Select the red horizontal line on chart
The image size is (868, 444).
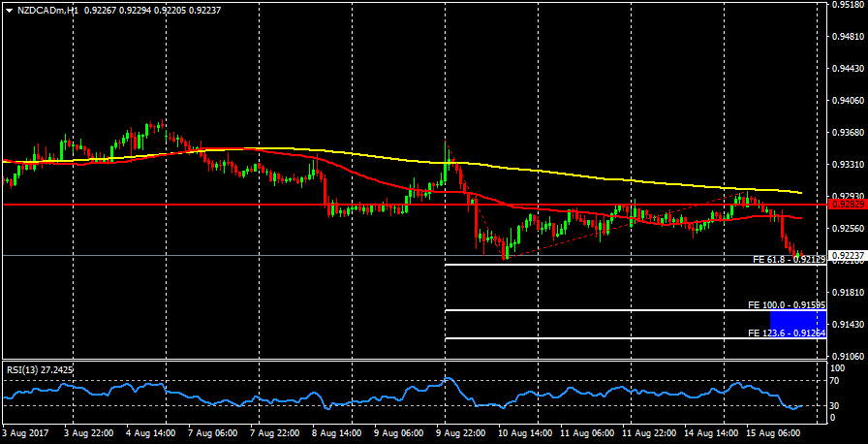point(194,205)
